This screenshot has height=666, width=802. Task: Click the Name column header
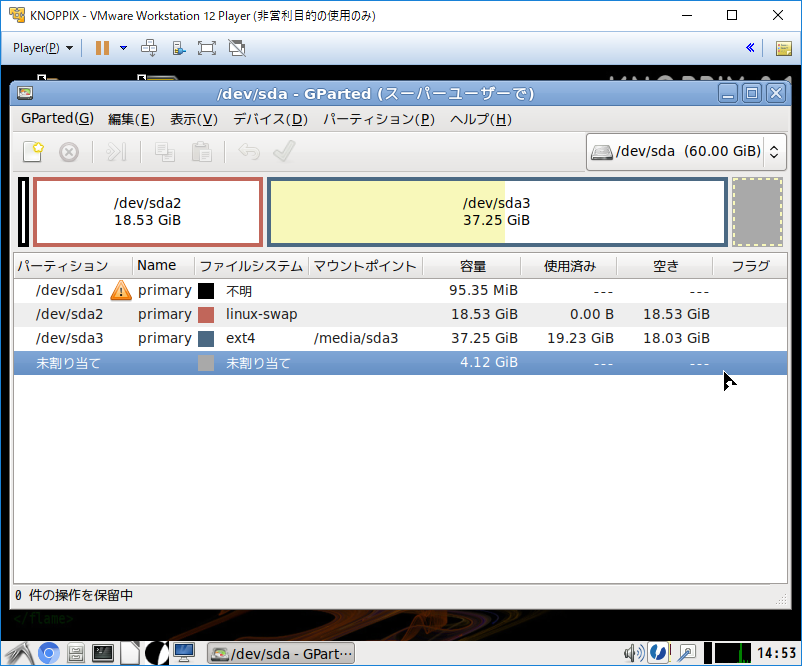164,266
